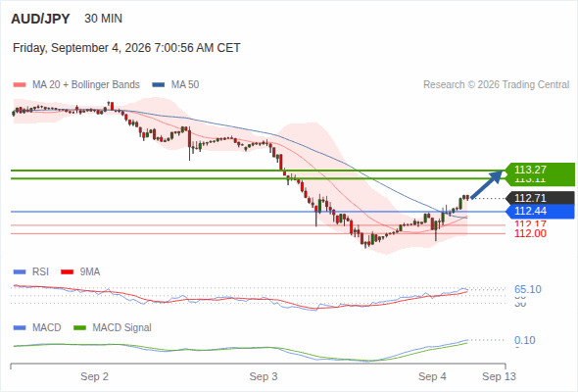Image resolution: width=578 pixels, height=392 pixels.
Task: Click the Trading Central research credit
Action: coord(496,85)
